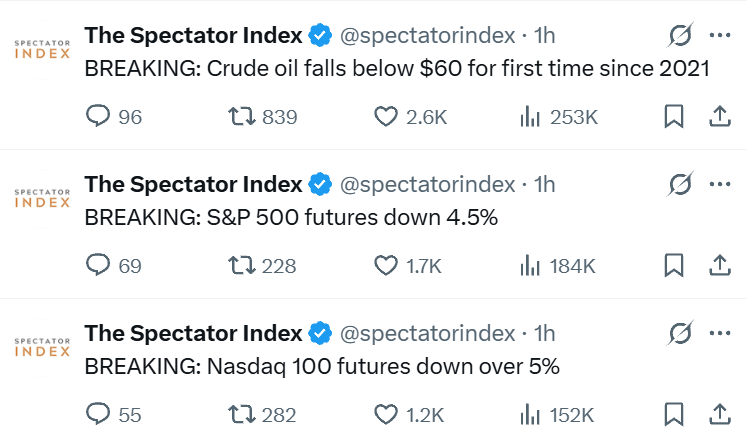Reply to the crude oil tweet
747x446 pixels.
(x=99, y=117)
